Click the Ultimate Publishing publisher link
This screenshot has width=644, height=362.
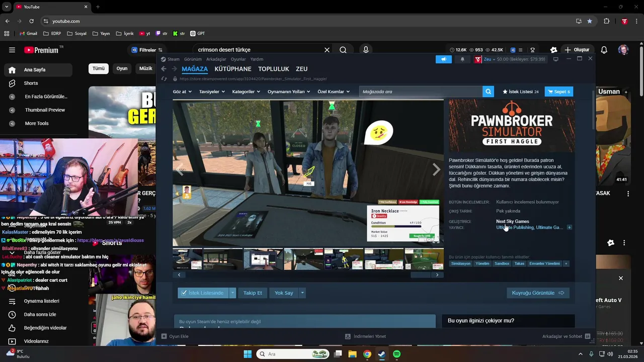click(x=515, y=227)
